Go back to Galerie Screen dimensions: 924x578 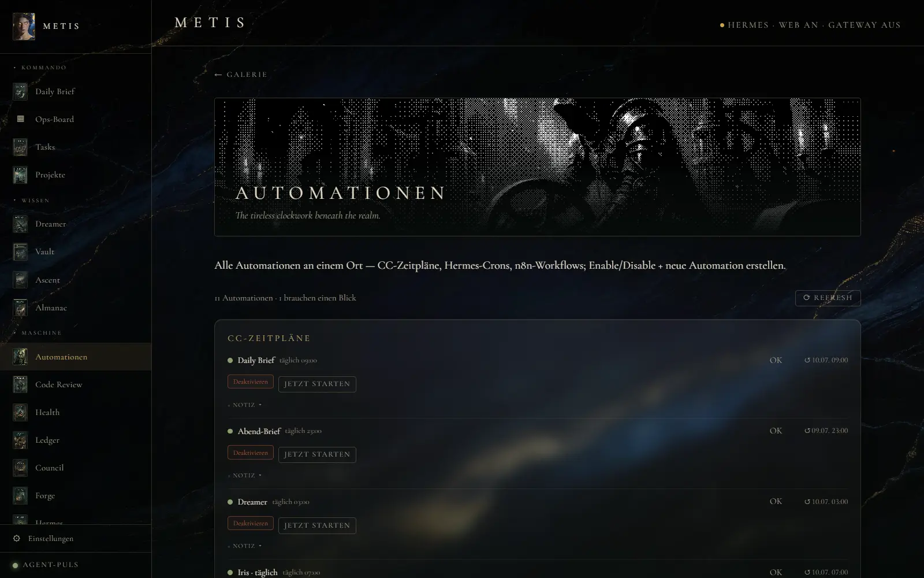pos(241,75)
